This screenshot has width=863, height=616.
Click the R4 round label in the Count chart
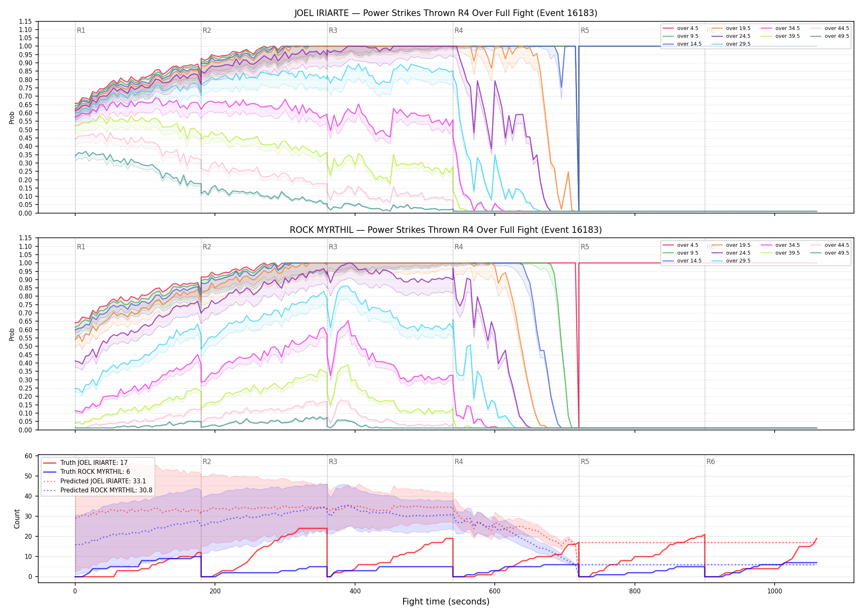459,462
